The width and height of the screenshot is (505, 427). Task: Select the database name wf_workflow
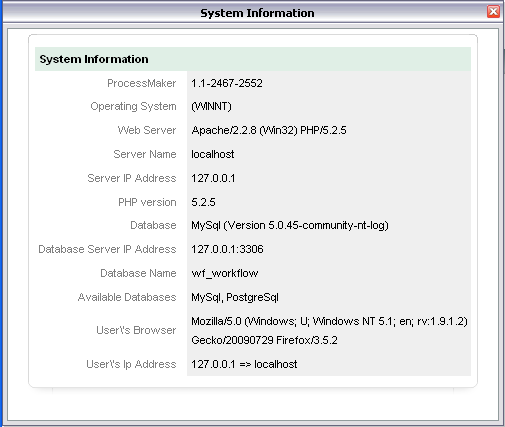coord(224,273)
